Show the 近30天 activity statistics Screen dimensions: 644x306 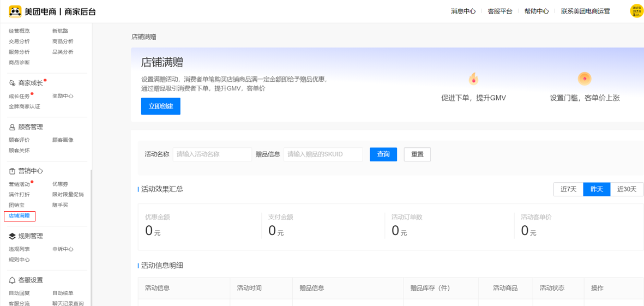click(x=627, y=189)
